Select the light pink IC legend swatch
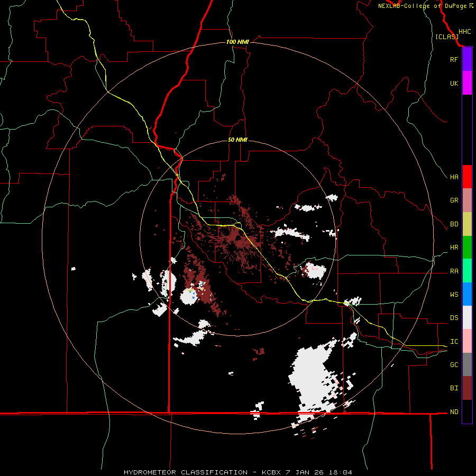Image resolution: width=476 pixels, height=476 pixels. [467, 341]
